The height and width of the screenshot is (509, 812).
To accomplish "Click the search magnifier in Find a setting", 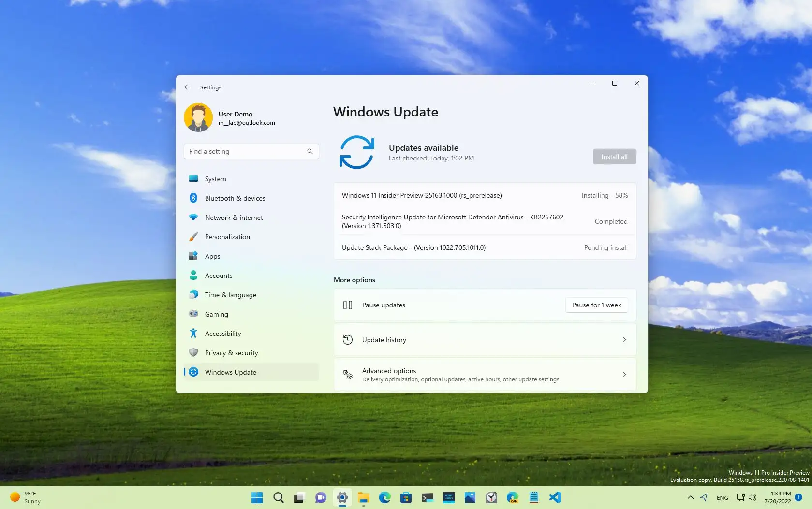I will 310,151.
